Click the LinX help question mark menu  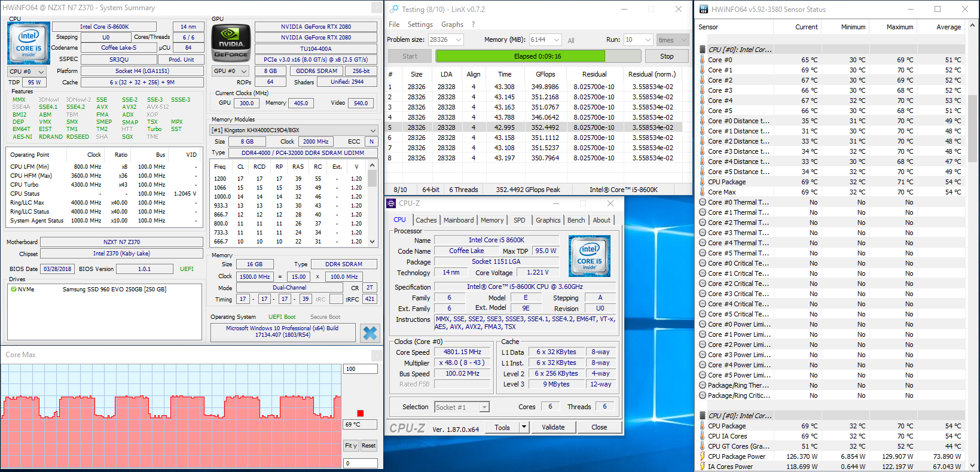[x=473, y=25]
